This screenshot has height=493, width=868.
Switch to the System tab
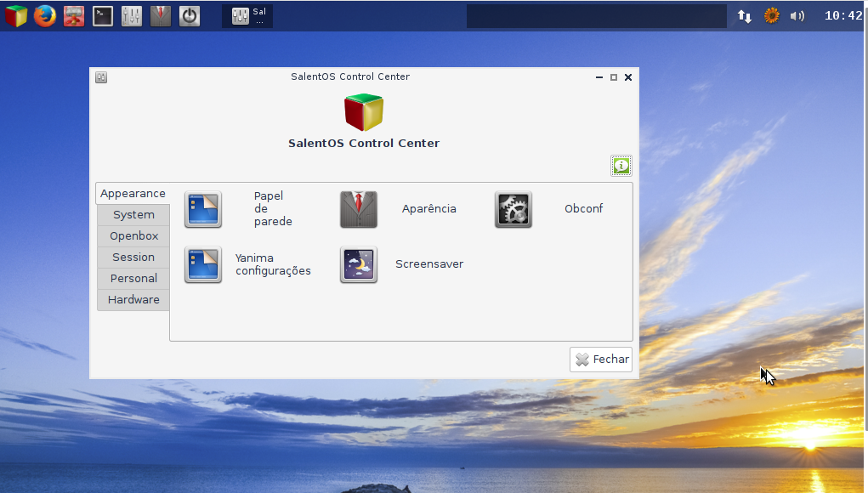(133, 215)
